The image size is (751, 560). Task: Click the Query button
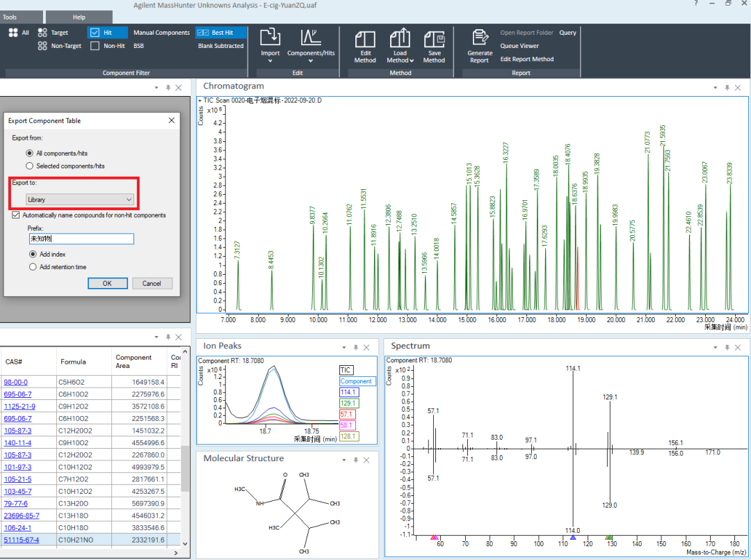pos(567,33)
